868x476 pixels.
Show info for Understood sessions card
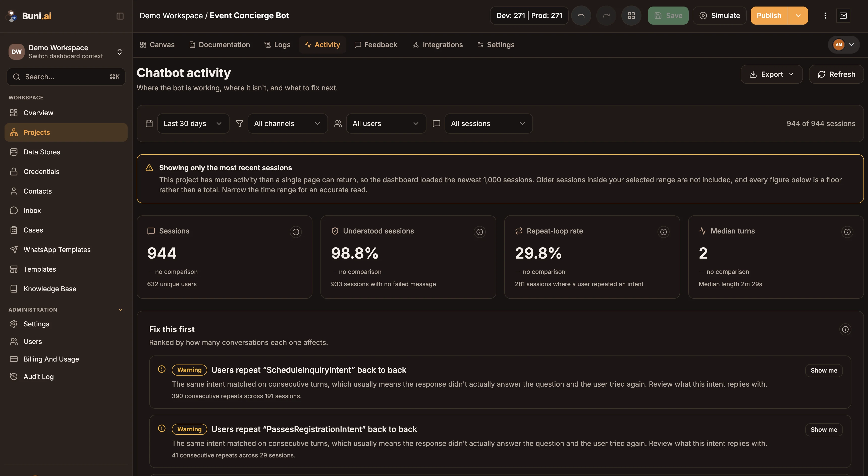(479, 232)
